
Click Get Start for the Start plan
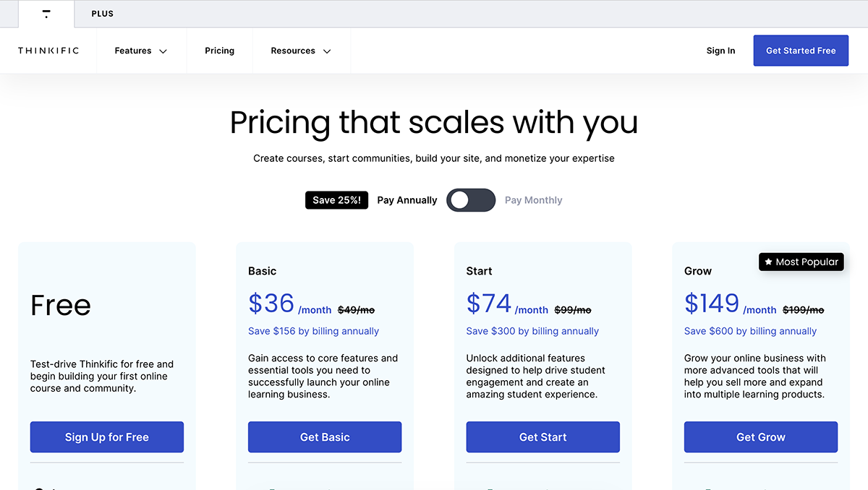542,437
